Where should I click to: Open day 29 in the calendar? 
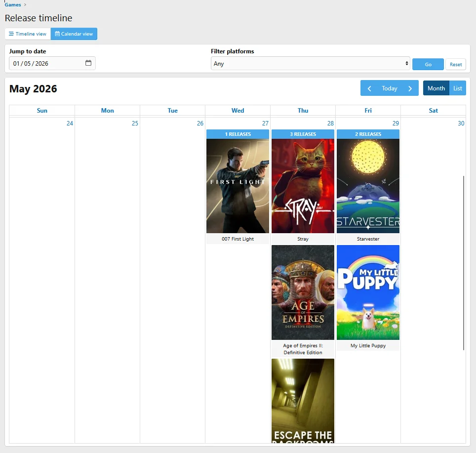[x=396, y=124]
